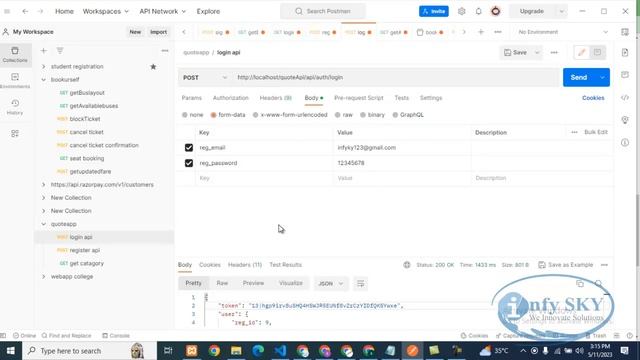Select the none body type

click(193, 115)
